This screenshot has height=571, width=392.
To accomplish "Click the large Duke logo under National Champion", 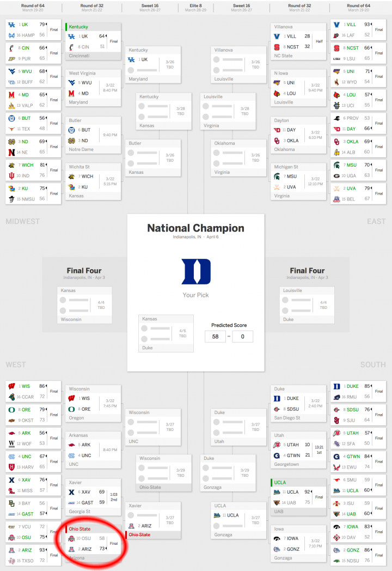I will pyautogui.click(x=195, y=271).
